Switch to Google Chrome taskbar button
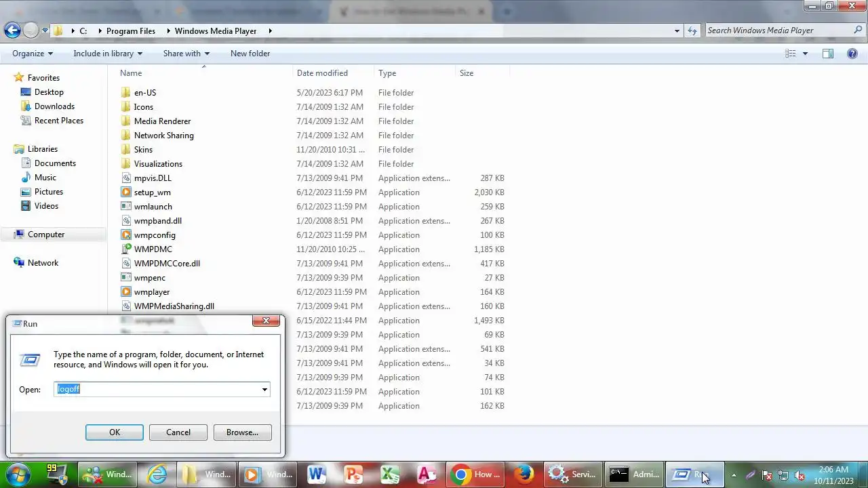The image size is (868, 488). [x=475, y=474]
